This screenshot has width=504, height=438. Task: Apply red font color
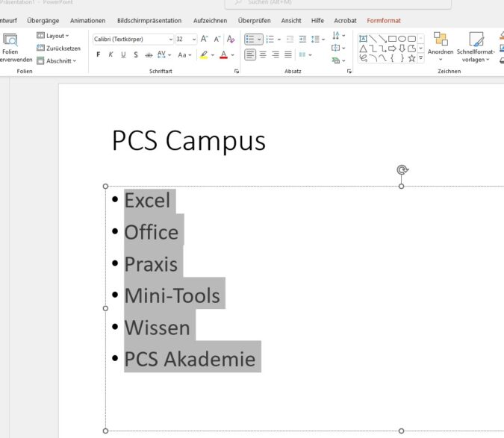(x=224, y=55)
